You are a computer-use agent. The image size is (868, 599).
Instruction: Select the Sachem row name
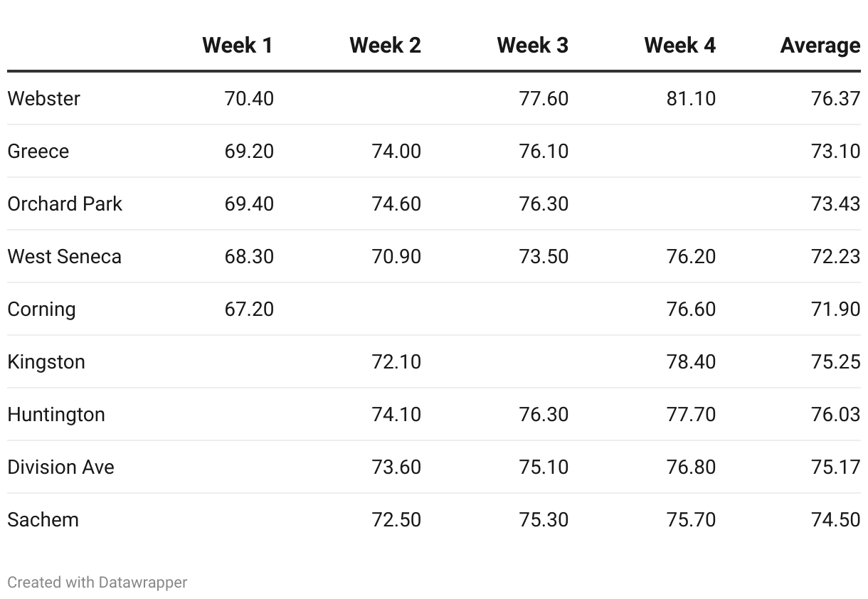coord(43,519)
